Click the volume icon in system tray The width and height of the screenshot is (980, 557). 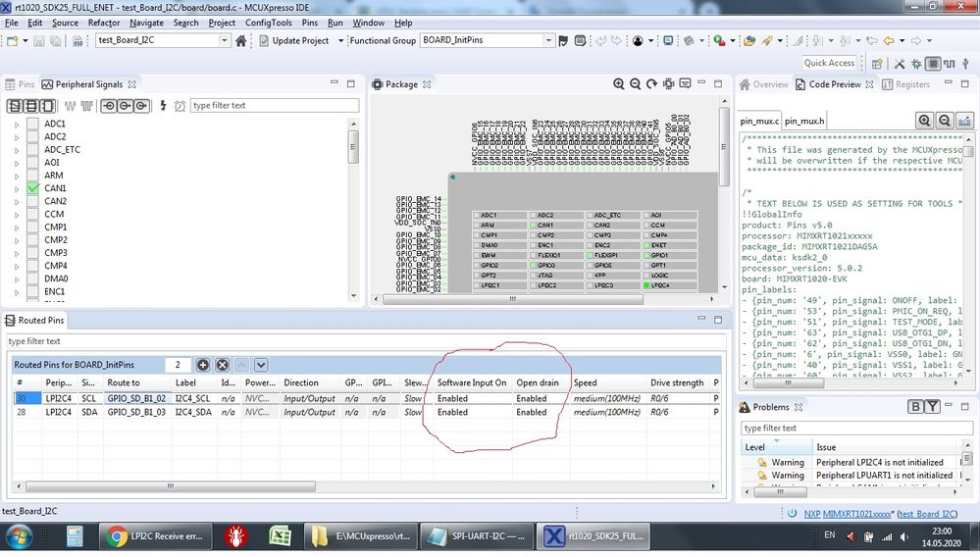pyautogui.click(x=903, y=537)
